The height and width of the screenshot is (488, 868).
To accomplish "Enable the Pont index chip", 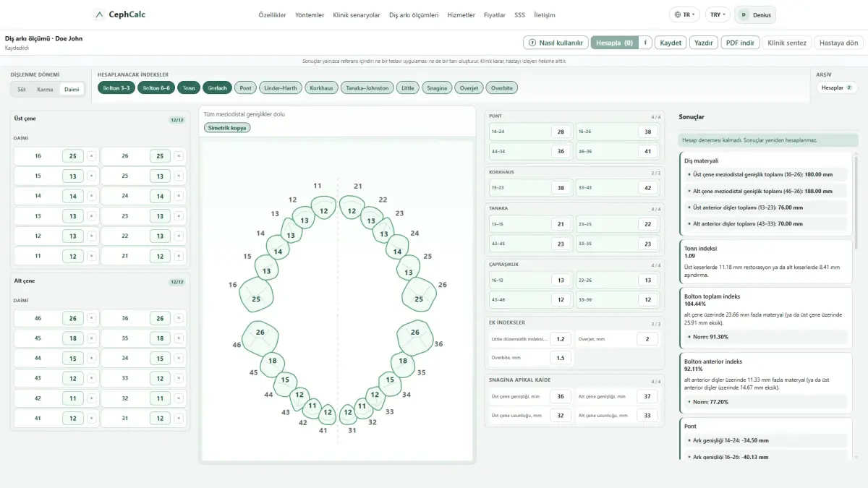I will [x=246, y=88].
